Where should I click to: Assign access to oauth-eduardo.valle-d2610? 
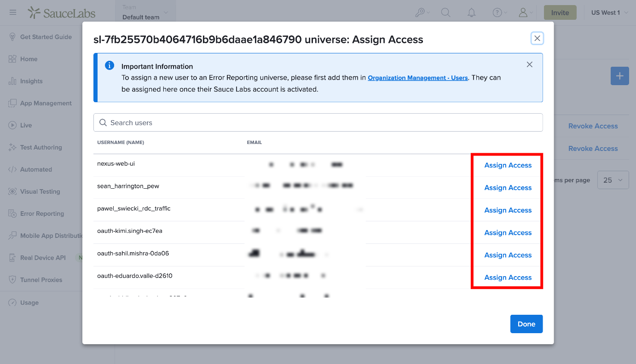point(508,278)
